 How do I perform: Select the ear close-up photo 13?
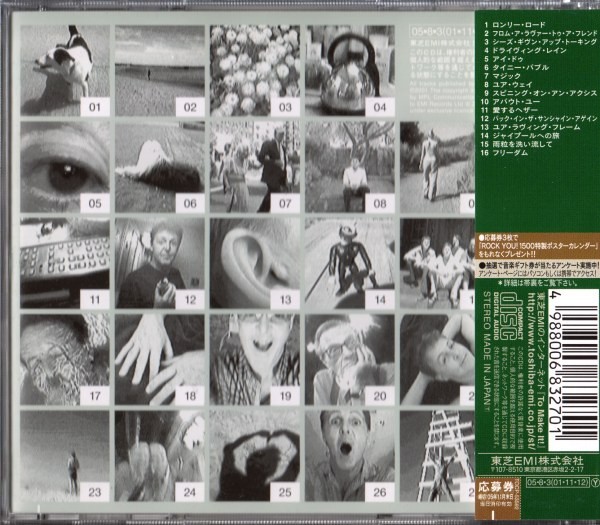pos(255,263)
